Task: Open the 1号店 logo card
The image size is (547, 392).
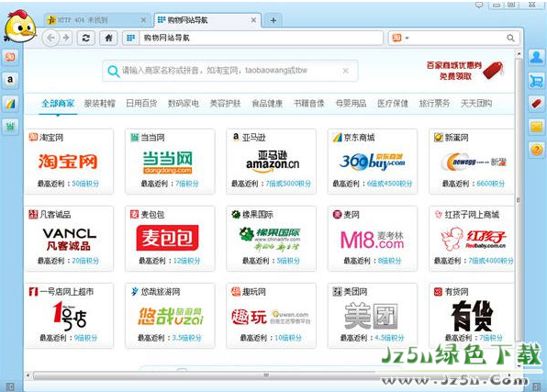Action: pos(70,316)
